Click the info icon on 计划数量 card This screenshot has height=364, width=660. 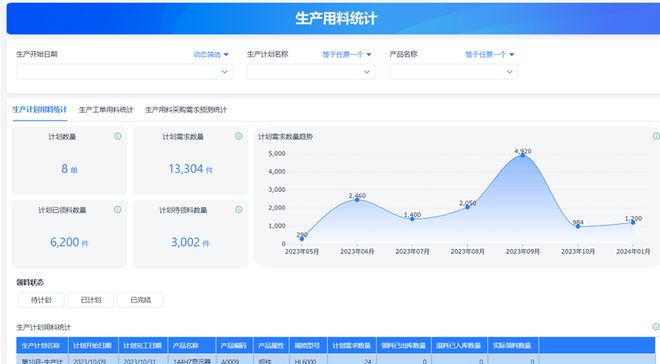[x=118, y=136]
